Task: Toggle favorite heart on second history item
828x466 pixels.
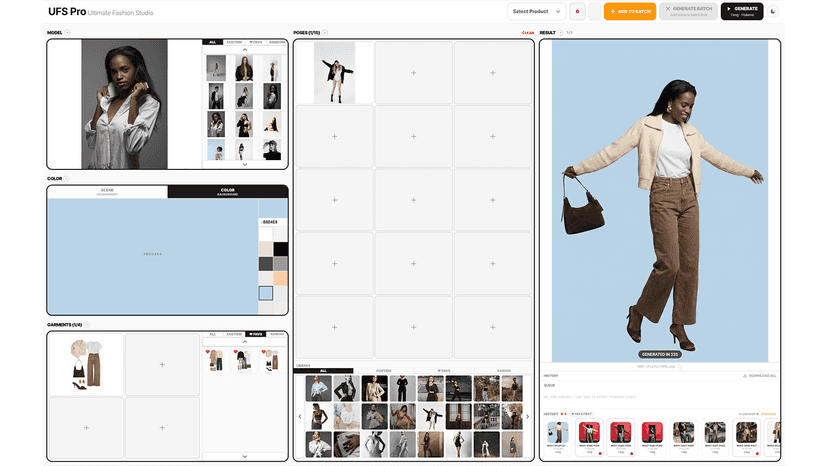Action: (600, 453)
